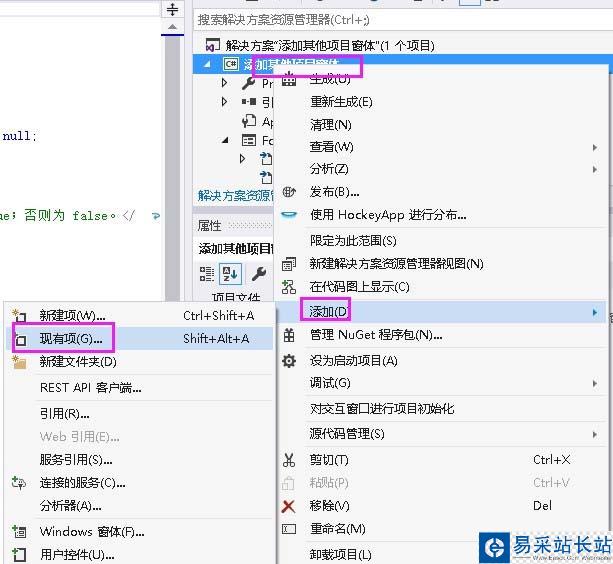The width and height of the screenshot is (613, 564).
Task: Expand the first nested file under Form
Action: pos(242,159)
